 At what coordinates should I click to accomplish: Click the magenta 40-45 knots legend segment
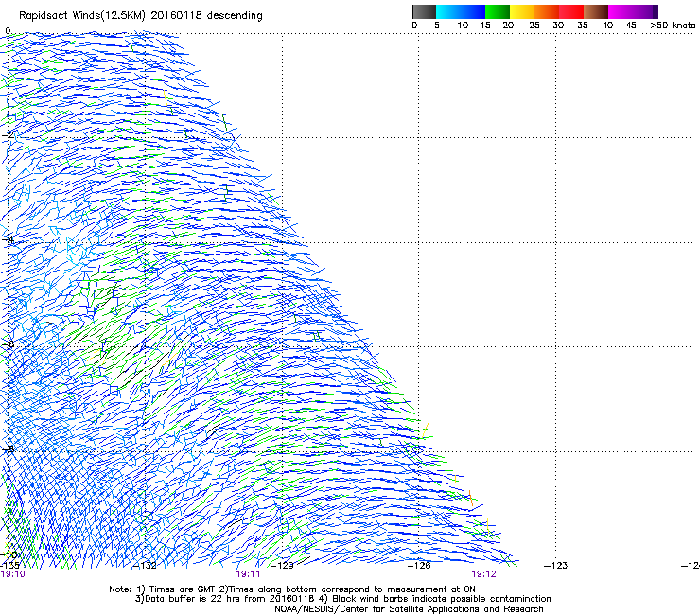[x=621, y=11]
